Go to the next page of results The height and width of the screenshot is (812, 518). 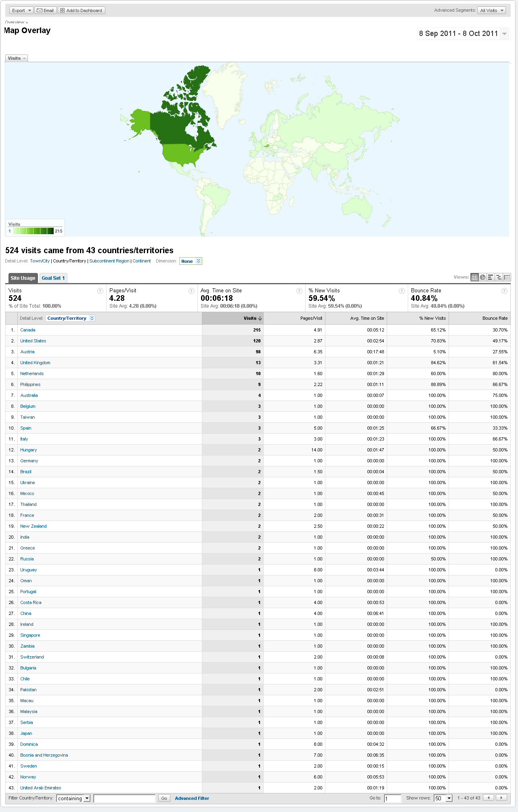(x=501, y=797)
